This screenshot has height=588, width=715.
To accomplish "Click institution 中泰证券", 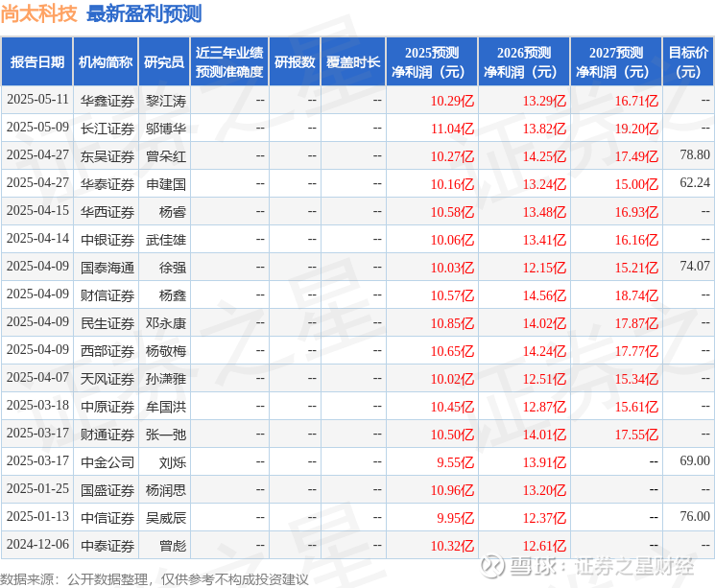I will point(107,546).
